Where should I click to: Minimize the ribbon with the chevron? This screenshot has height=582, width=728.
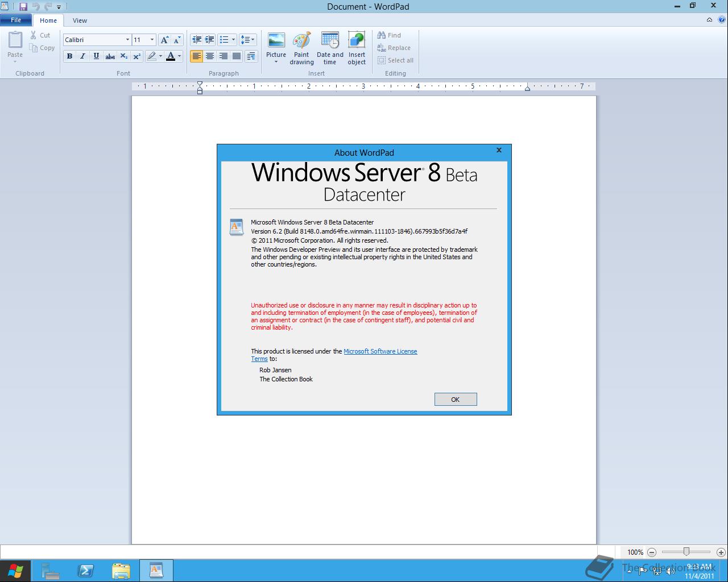coord(709,20)
